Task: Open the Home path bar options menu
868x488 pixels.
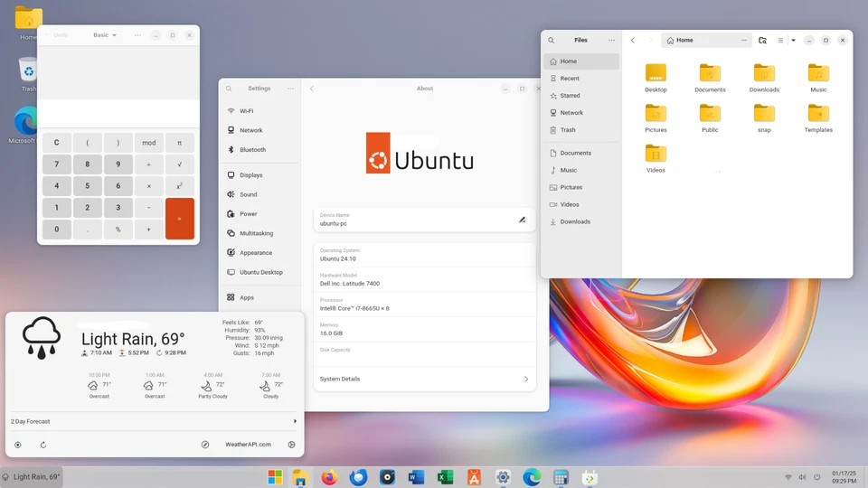Action: pyautogui.click(x=744, y=41)
